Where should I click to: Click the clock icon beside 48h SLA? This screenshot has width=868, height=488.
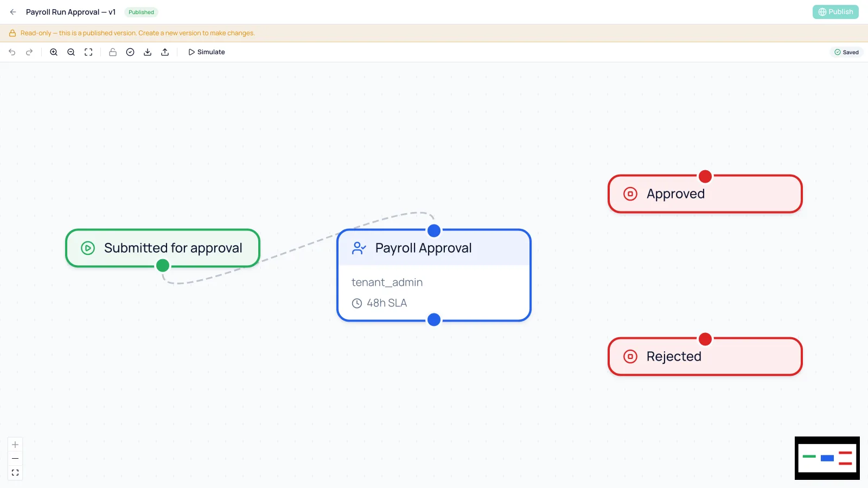[357, 304]
